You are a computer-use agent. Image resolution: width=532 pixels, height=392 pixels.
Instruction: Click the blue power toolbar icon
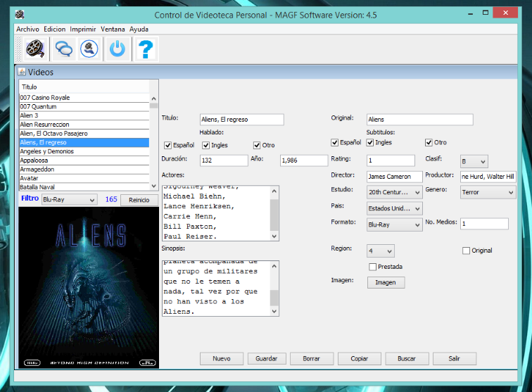pos(118,49)
